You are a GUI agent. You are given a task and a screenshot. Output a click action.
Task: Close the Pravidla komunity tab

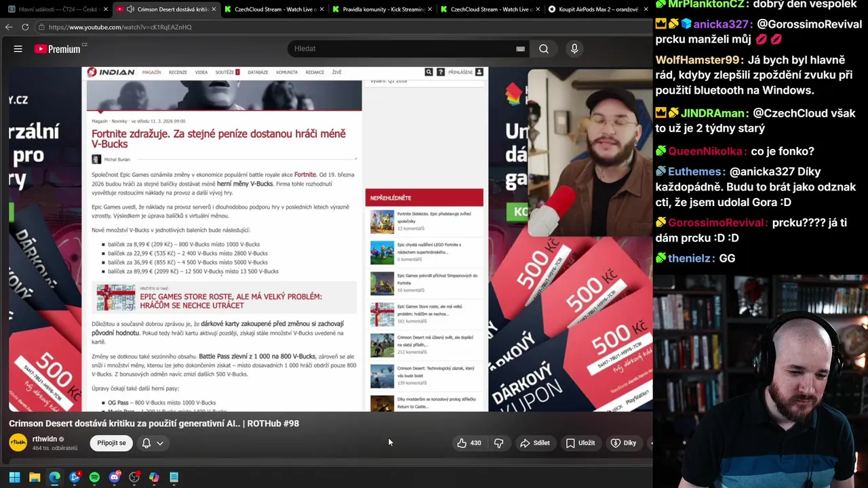[429, 9]
